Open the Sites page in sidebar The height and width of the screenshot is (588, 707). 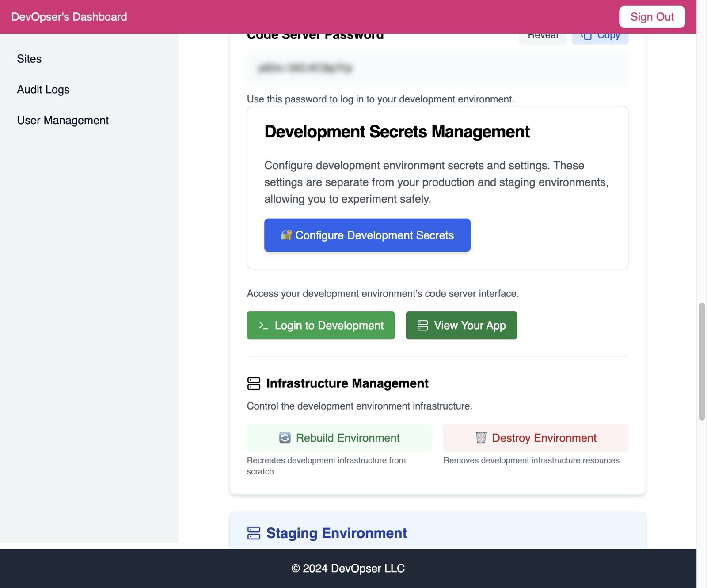click(x=29, y=59)
